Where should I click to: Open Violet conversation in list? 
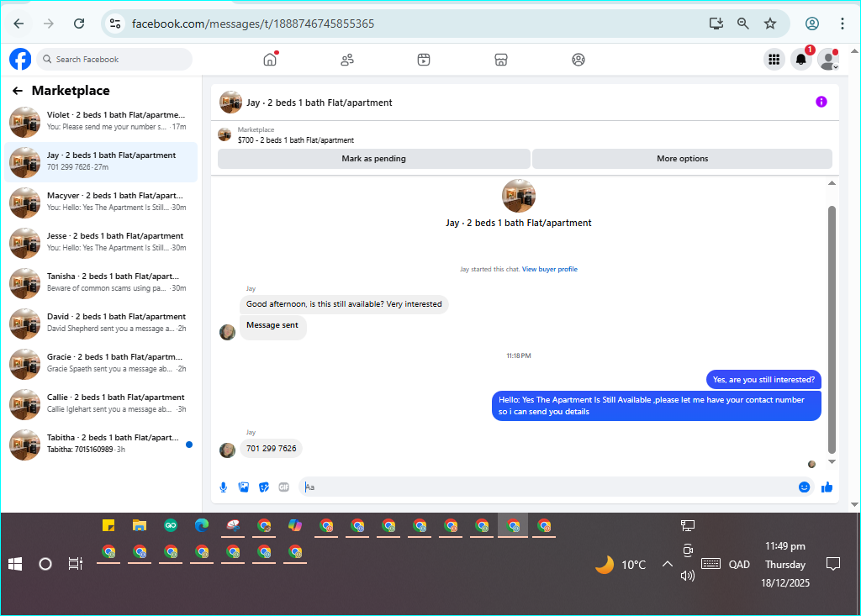pos(101,121)
